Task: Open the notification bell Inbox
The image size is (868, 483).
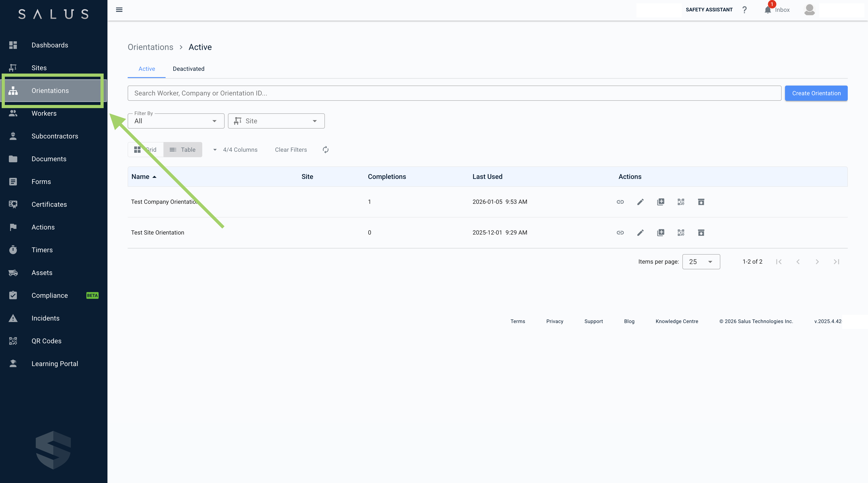Action: (x=768, y=10)
